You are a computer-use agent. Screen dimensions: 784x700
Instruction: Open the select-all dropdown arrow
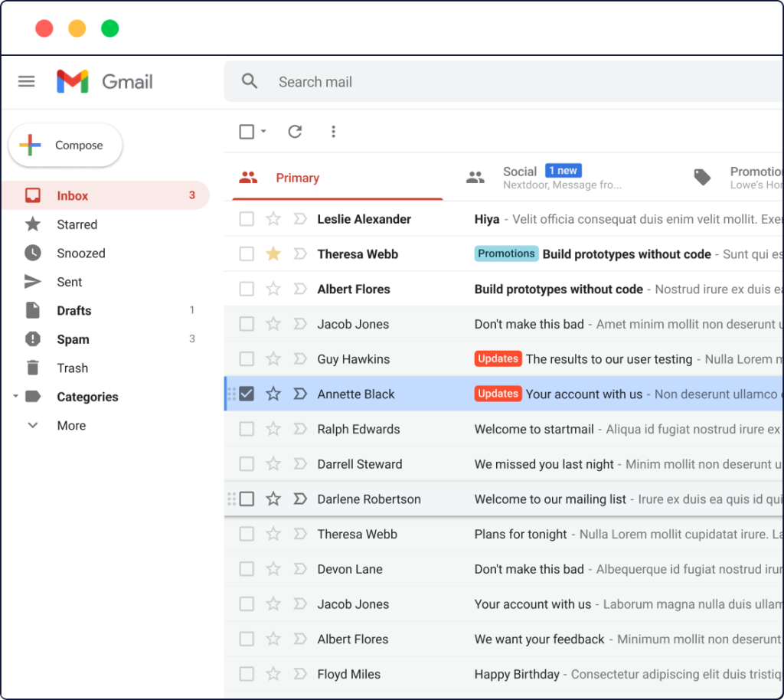tap(263, 132)
